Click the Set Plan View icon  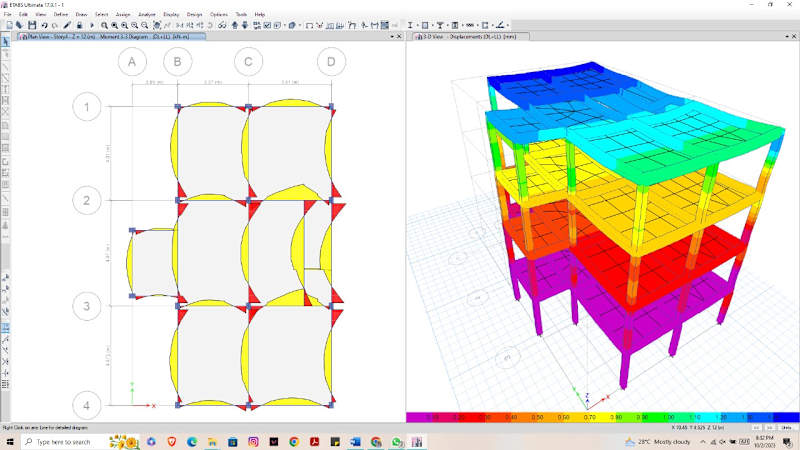(x=190, y=25)
